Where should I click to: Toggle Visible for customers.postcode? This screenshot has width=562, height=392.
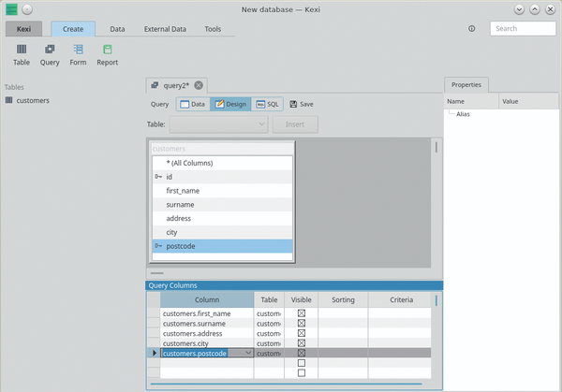tap(302, 353)
